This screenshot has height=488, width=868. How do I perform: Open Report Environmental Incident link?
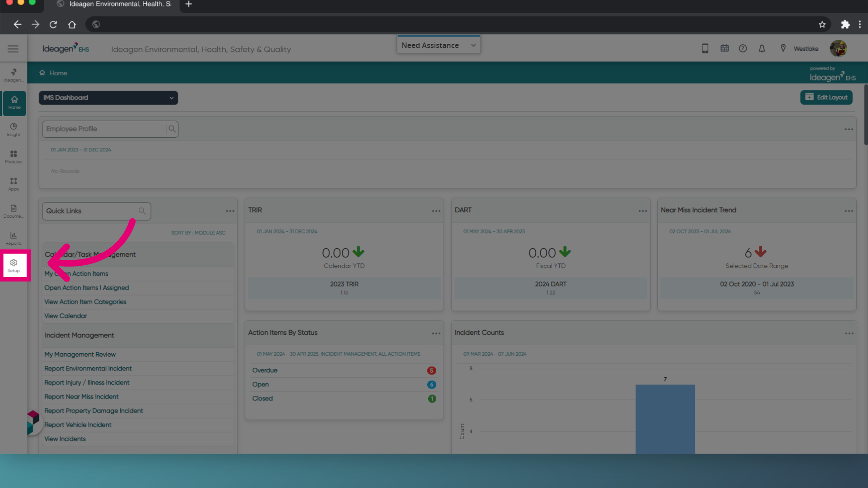click(88, 369)
